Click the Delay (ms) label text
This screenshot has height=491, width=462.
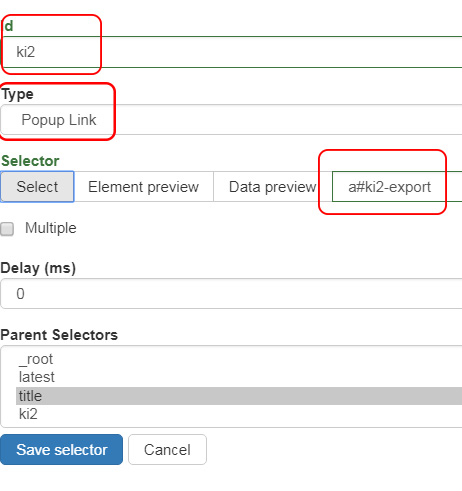coord(38,268)
